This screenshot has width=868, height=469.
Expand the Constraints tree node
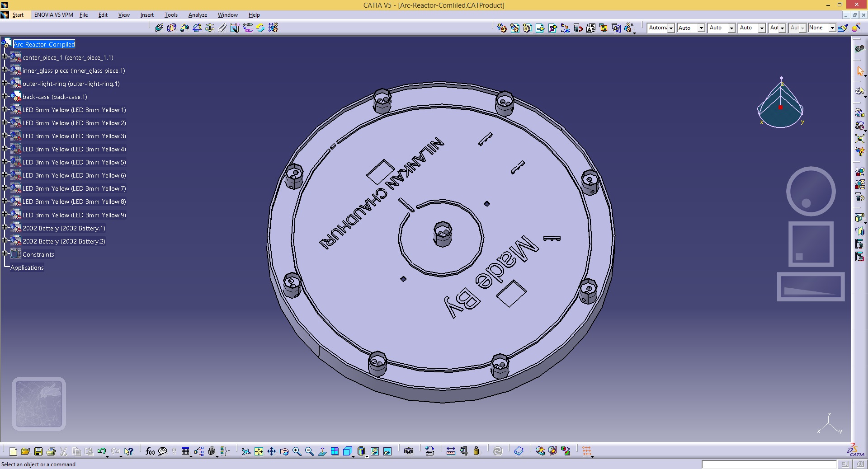(5, 254)
